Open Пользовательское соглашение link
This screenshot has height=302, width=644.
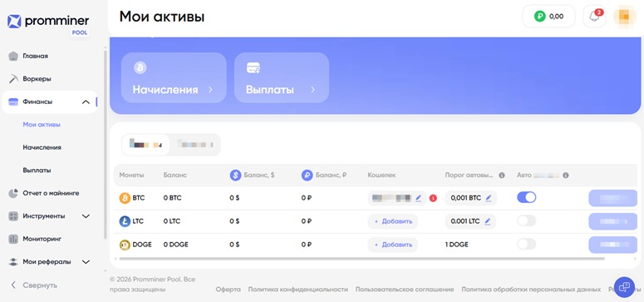pos(405,290)
